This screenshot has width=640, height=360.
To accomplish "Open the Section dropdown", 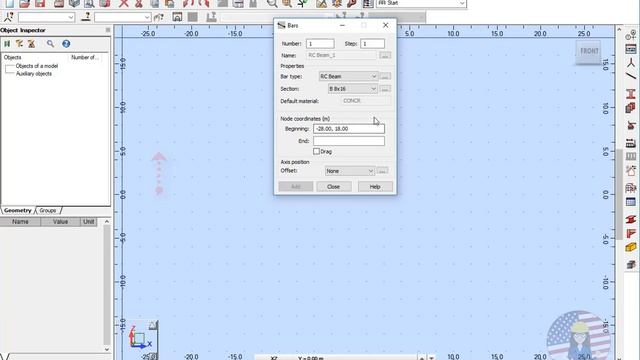I will [353, 89].
